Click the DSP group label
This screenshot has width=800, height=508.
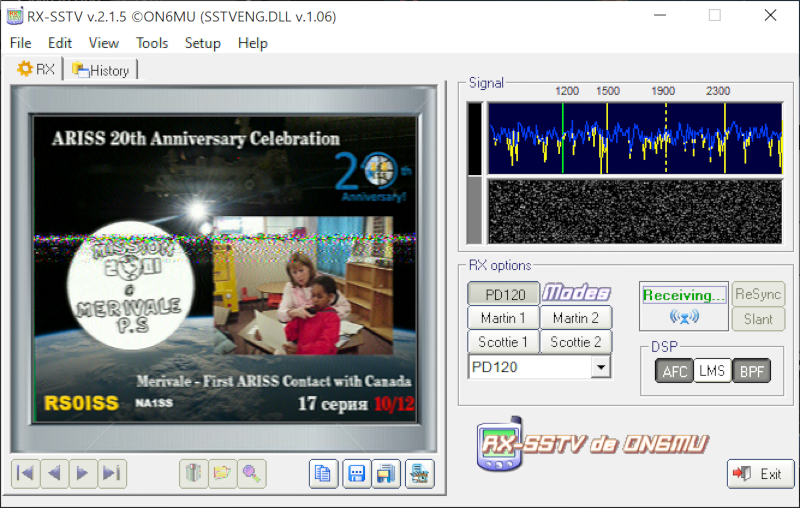[x=664, y=347]
